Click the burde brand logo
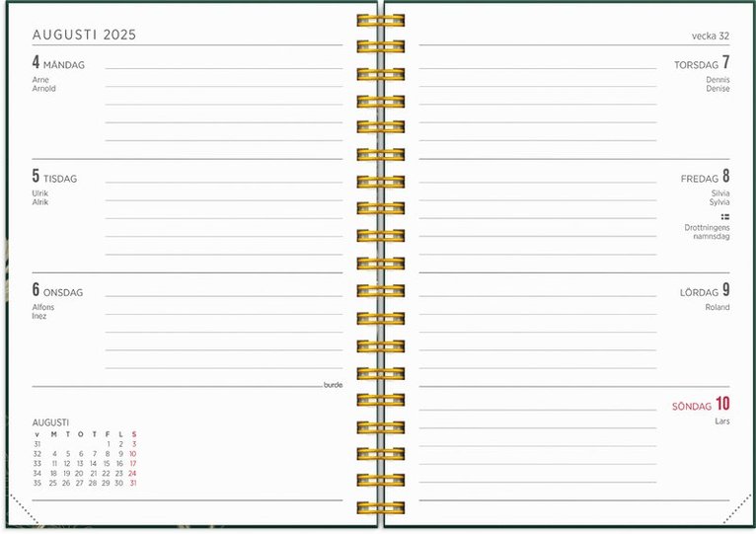756x534 pixels. 333,385
